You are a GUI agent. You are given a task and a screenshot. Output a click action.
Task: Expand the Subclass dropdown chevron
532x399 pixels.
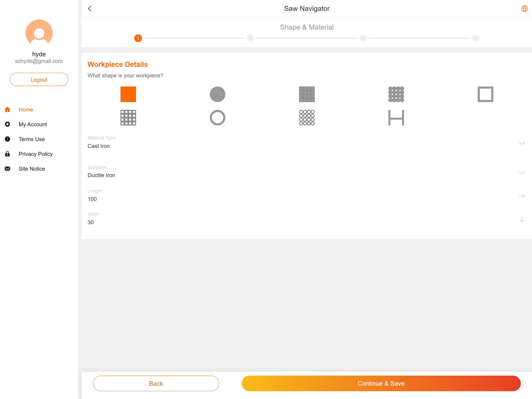522,173
